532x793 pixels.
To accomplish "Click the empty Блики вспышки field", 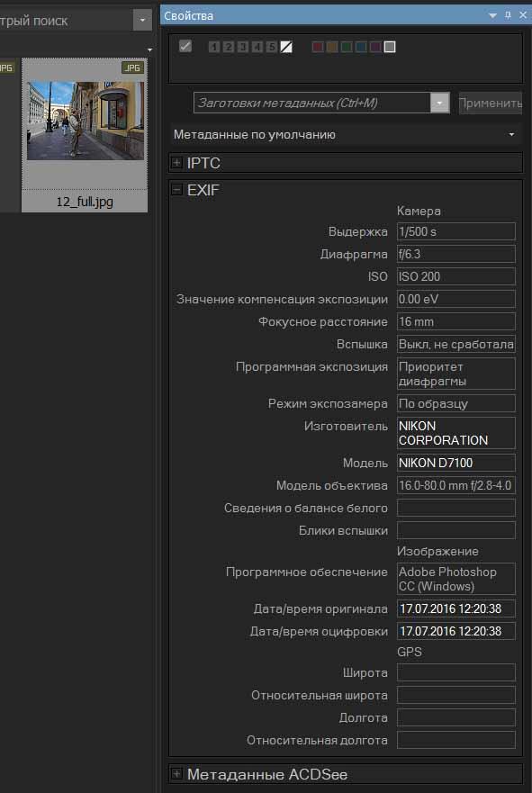I will pyautogui.click(x=456, y=530).
